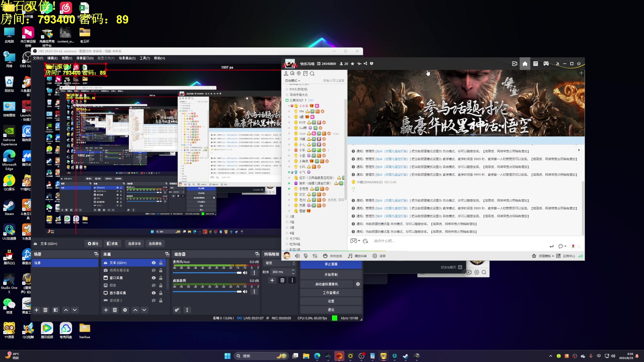Unlock 文本 (GDI+) source lock icon
The height and width of the screenshot is (362, 644).
pos(161,263)
